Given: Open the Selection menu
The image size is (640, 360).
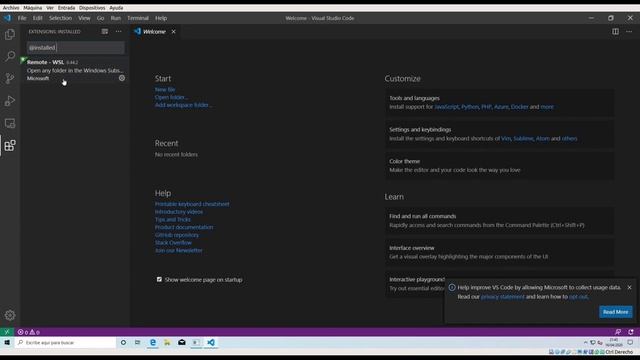Looking at the screenshot, I should (x=60, y=18).
